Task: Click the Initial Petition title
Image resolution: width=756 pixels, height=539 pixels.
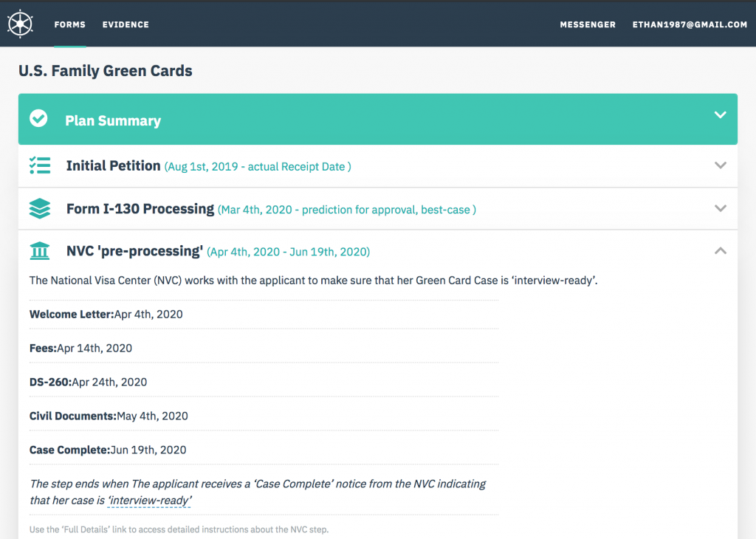Action: tap(113, 166)
